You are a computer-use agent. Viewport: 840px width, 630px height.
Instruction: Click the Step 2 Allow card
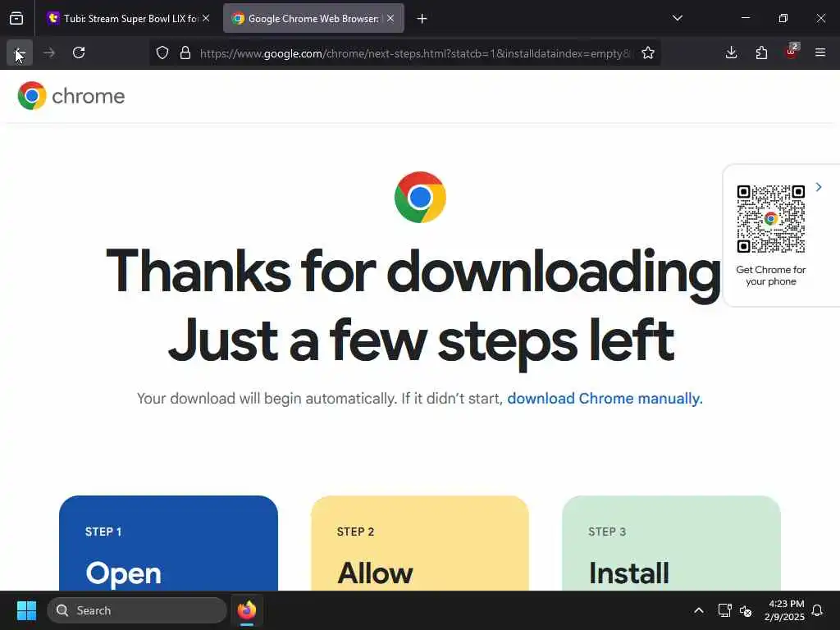[420, 543]
